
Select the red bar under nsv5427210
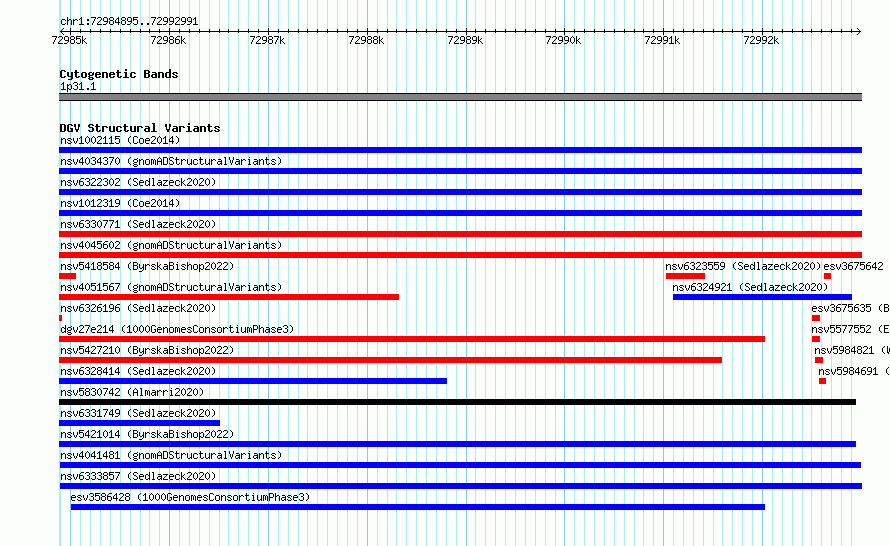click(x=391, y=360)
